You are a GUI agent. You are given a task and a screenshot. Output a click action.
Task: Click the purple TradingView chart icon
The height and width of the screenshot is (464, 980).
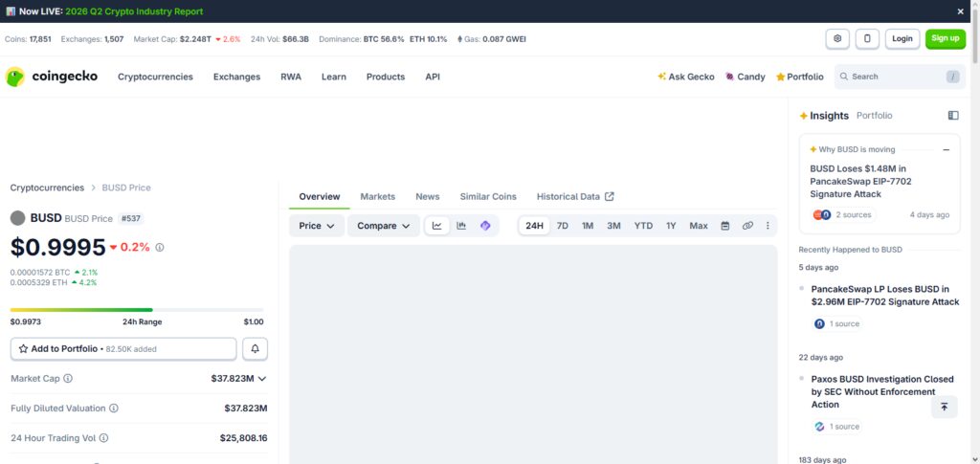[x=485, y=226]
